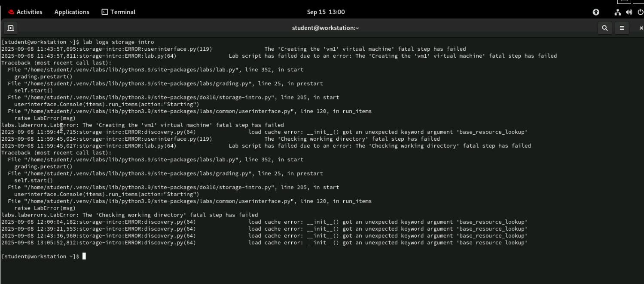
Task: Open the Activities overview
Action: [25, 12]
